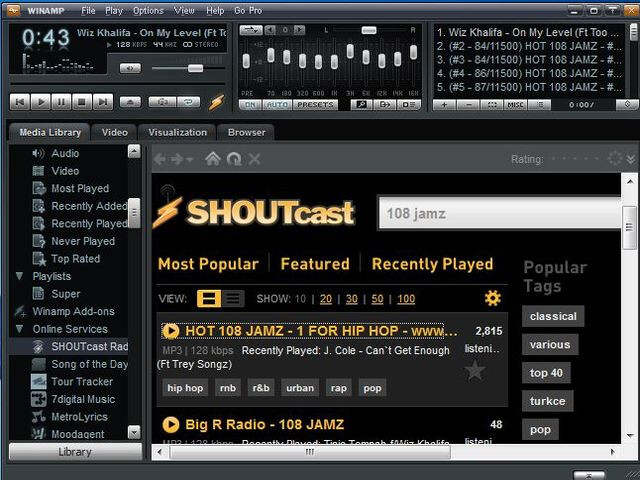Show 100 results per page
The height and width of the screenshot is (480, 640).
tap(406, 299)
